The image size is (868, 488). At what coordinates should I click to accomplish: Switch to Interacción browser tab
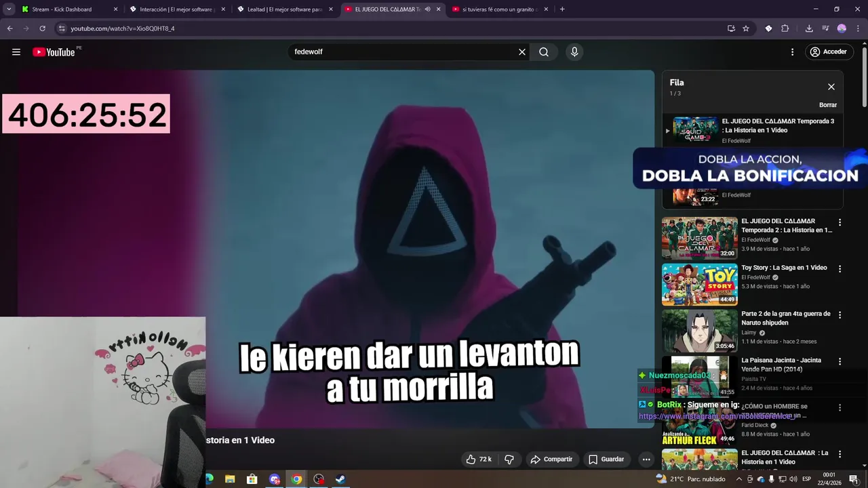pos(176,9)
